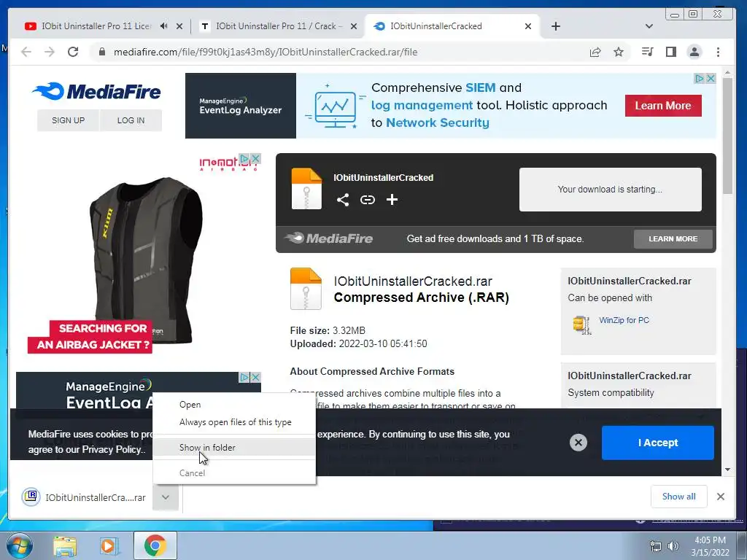Open the share this page icon
747x560 pixels.
click(595, 52)
